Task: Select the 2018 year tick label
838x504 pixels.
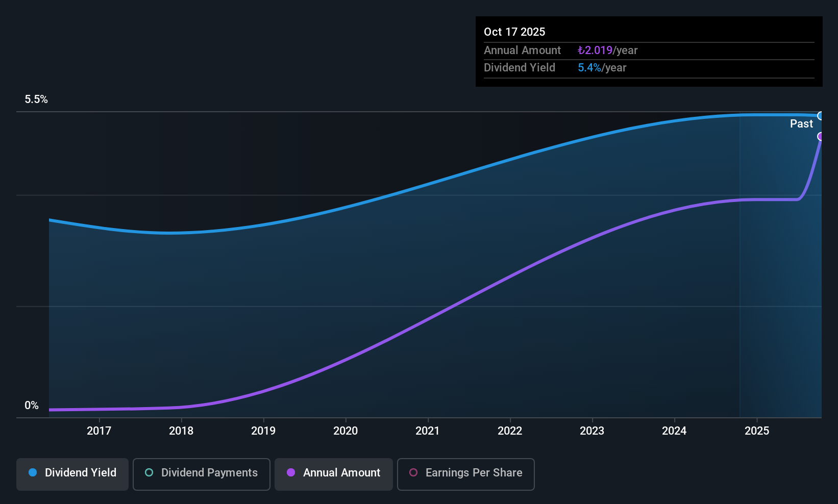Action: coord(181,431)
